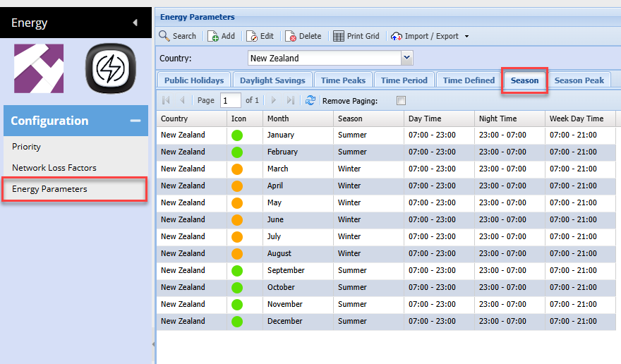Image resolution: width=621 pixels, height=364 pixels.
Task: Open Network Loss Factors link
Action: coord(54,168)
